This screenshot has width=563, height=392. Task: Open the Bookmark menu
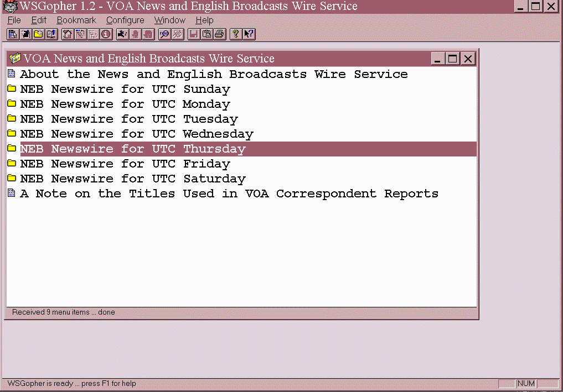point(76,20)
